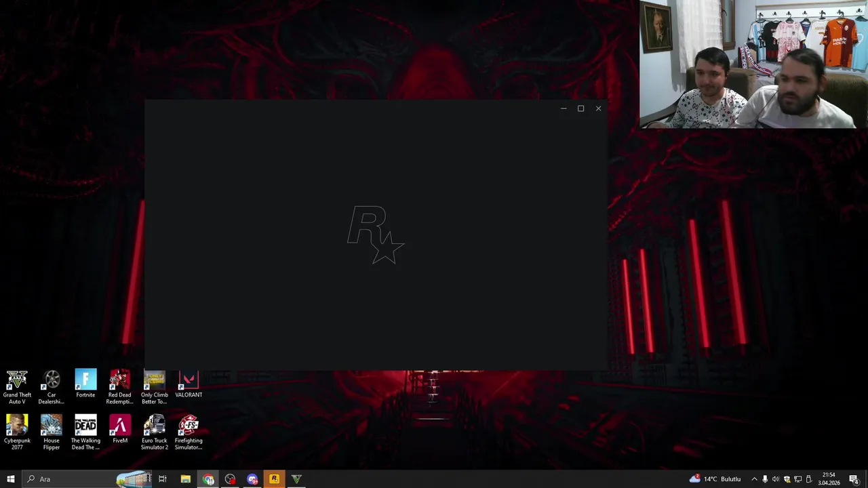The width and height of the screenshot is (868, 488).
Task: Switch to Chrome in the taskbar
Action: click(208, 479)
